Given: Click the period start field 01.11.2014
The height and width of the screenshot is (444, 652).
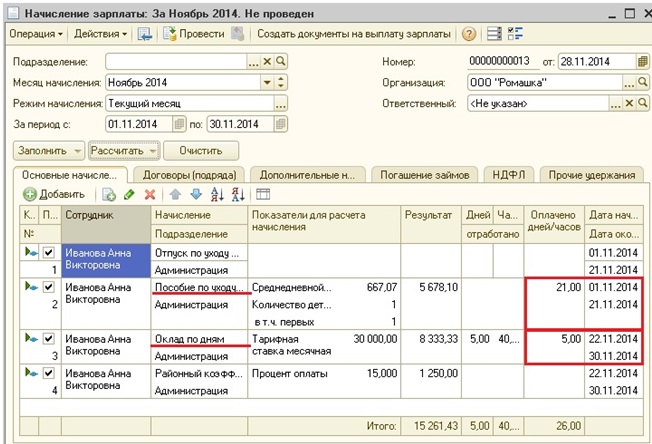Looking at the screenshot, I should (x=139, y=124).
